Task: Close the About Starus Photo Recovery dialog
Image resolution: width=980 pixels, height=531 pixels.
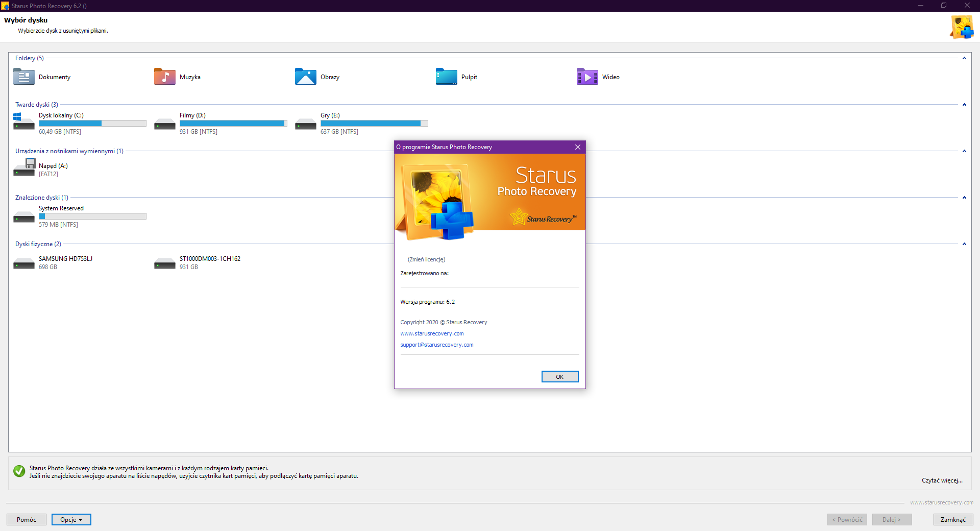Action: click(578, 147)
